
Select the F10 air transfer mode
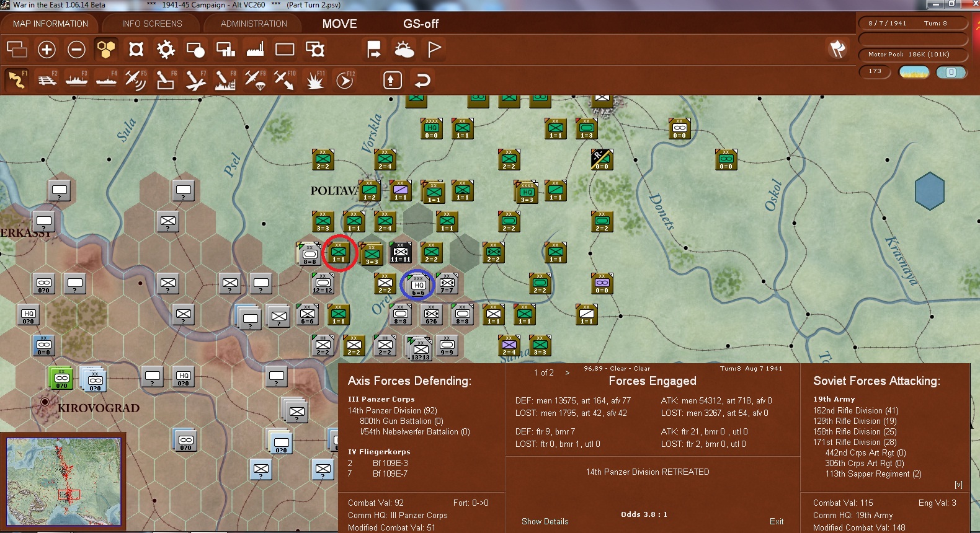(x=285, y=80)
